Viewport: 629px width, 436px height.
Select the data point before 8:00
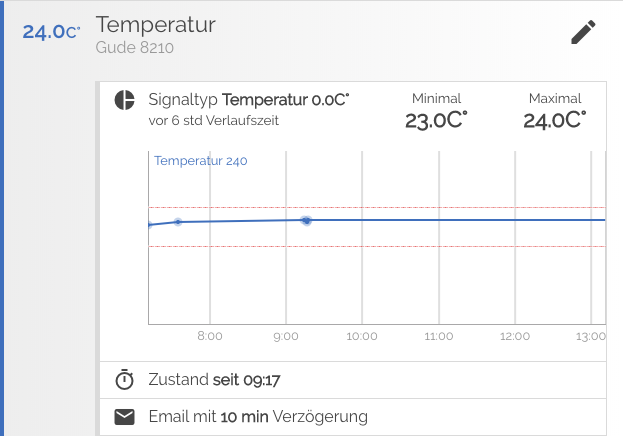click(178, 222)
